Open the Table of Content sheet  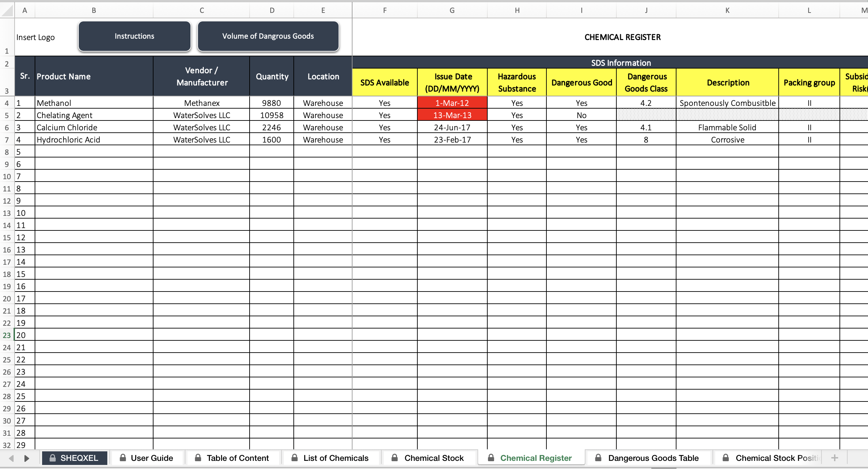pyautogui.click(x=238, y=457)
